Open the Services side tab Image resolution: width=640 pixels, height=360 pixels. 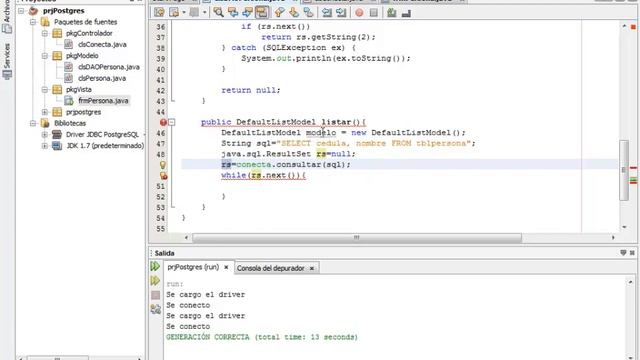(7, 61)
